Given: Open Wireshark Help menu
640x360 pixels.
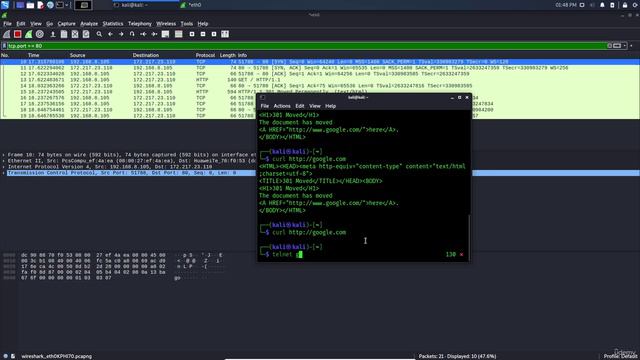Looking at the screenshot, I should pyautogui.click(x=202, y=24).
